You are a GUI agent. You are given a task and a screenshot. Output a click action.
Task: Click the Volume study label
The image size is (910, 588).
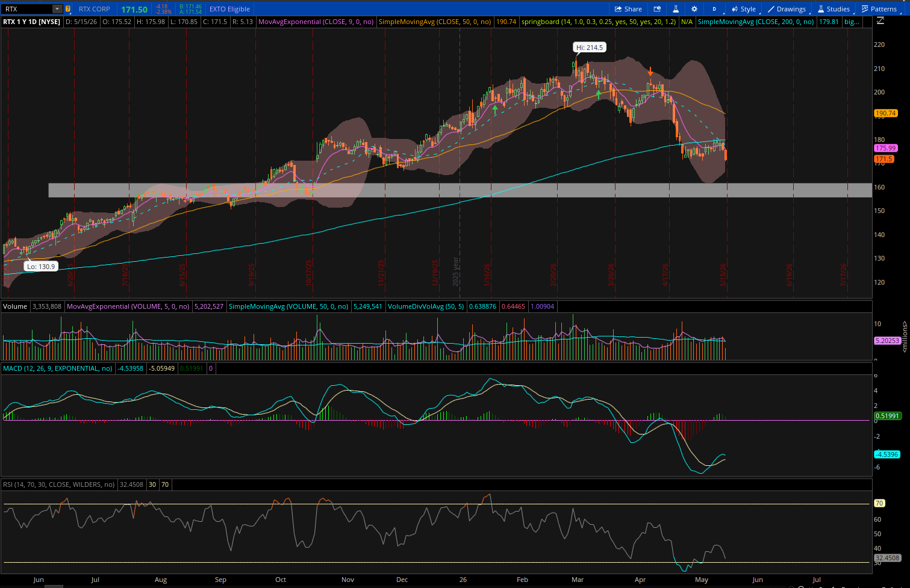[x=15, y=306]
